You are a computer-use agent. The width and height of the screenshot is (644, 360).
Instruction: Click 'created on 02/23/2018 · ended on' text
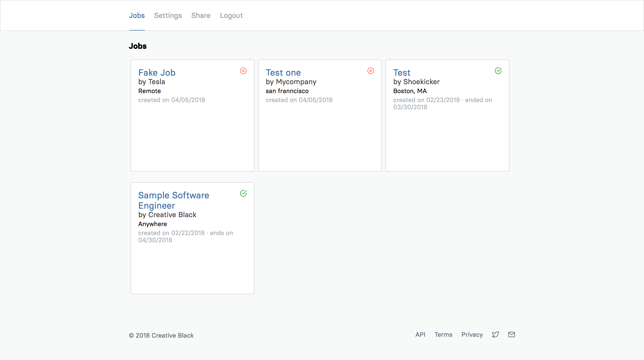point(443,100)
